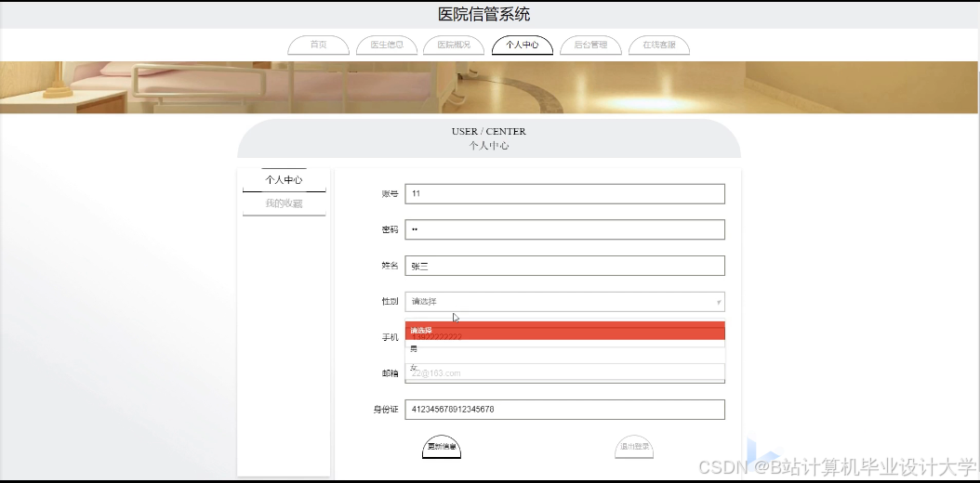Click the 性别 dropdown arrow
The image size is (980, 483).
coord(719,302)
